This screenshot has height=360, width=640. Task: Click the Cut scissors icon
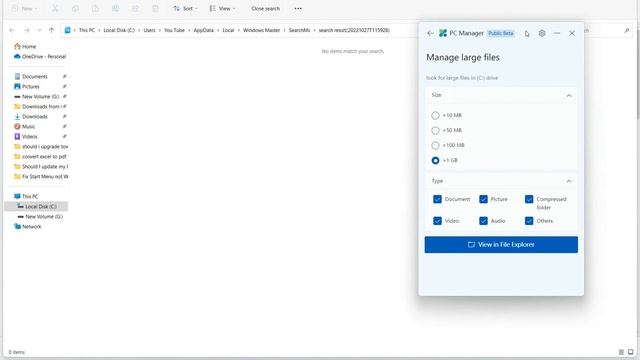(x=55, y=9)
